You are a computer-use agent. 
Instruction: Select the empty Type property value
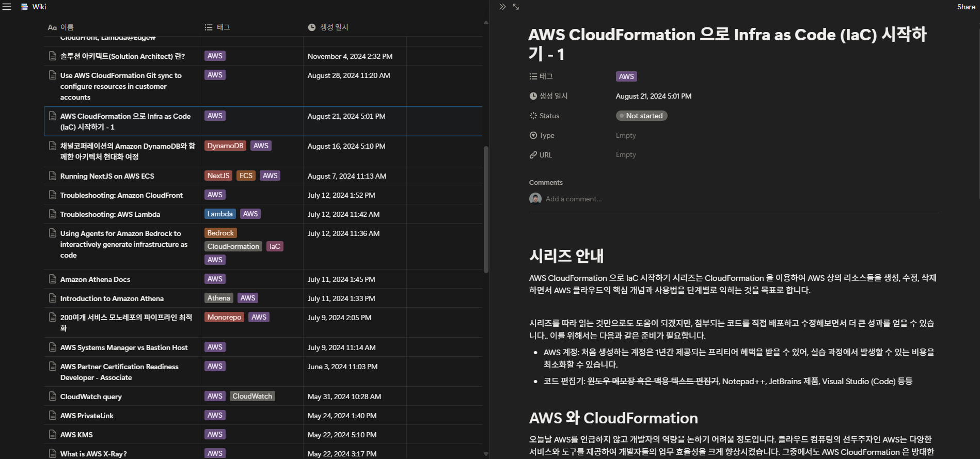626,135
